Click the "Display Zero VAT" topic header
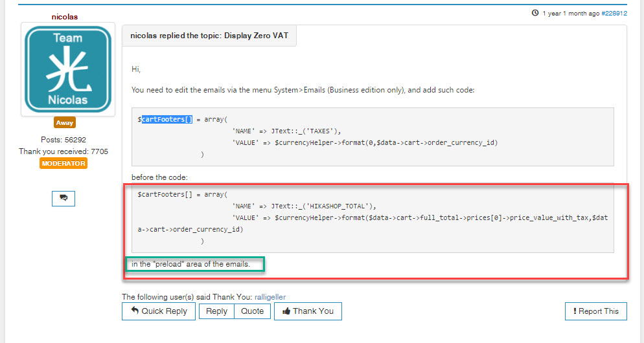The image size is (644, 343). coord(209,36)
